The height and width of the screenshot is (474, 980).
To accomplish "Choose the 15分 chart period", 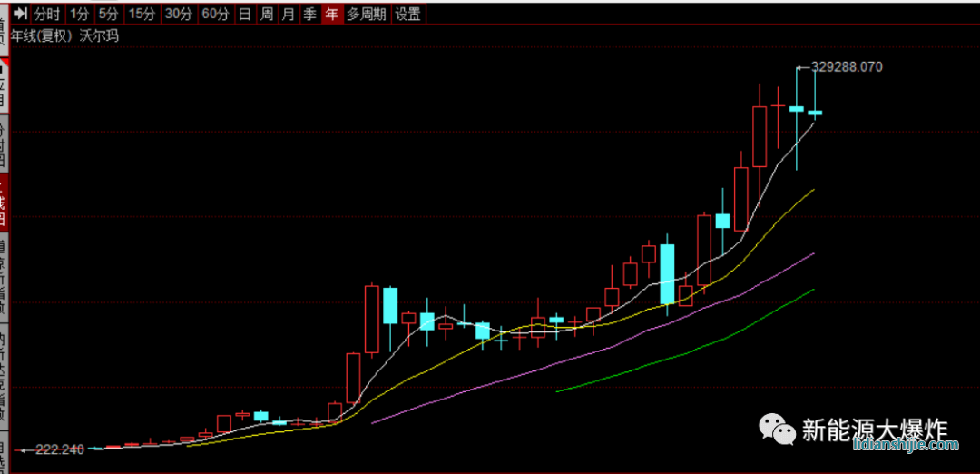I will (141, 14).
